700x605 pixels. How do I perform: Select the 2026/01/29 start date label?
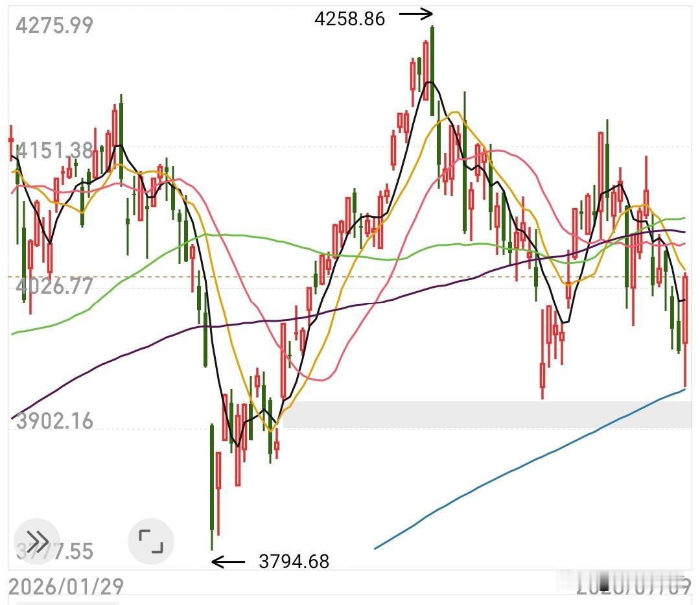(66, 586)
